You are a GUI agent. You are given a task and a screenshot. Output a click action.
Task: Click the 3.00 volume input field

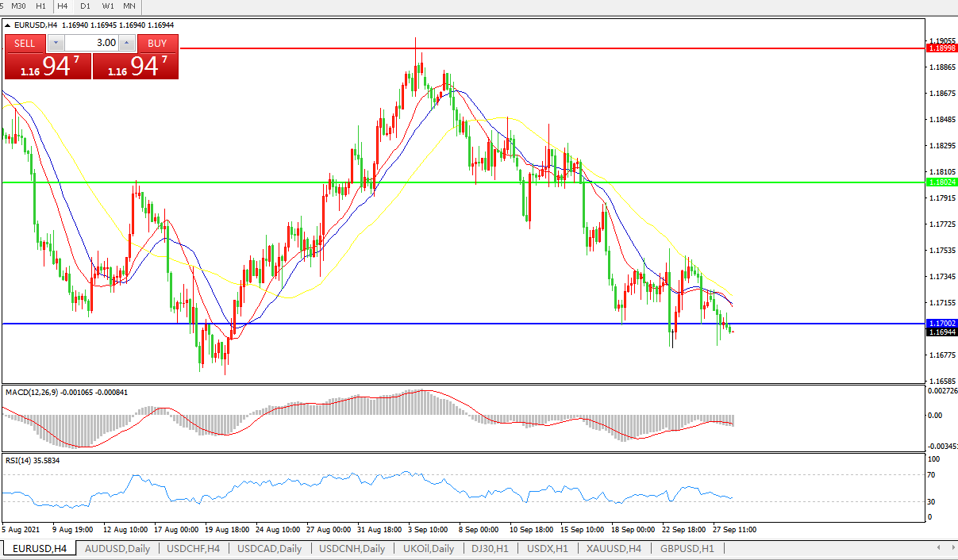[91, 43]
